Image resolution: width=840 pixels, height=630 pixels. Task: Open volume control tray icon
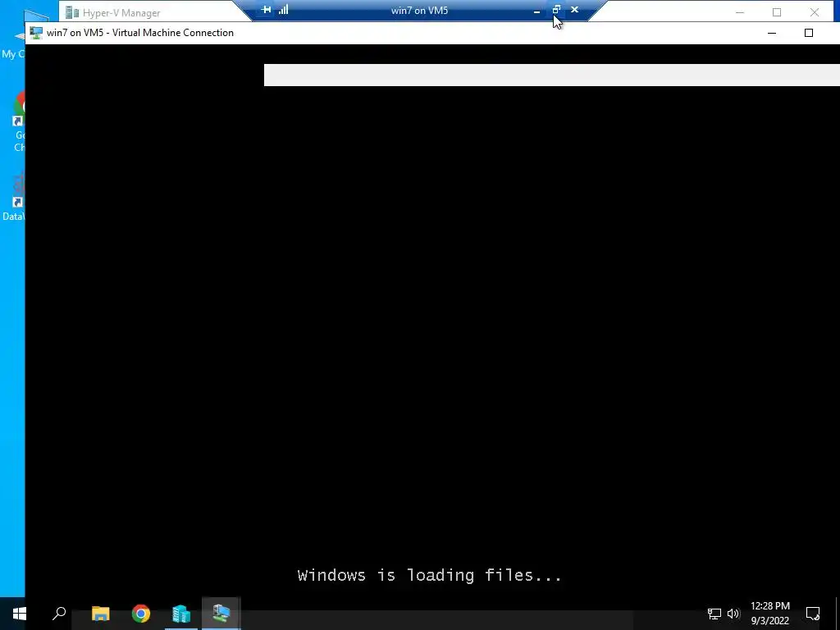(733, 614)
